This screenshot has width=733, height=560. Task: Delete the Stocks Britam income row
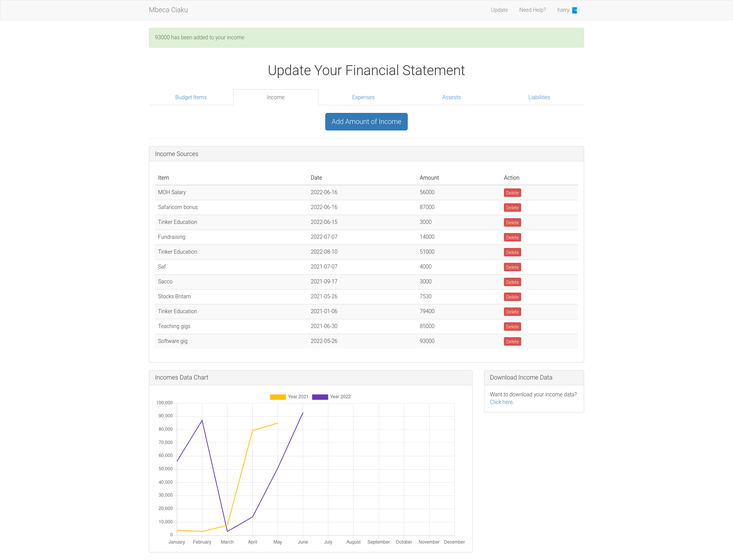click(512, 297)
